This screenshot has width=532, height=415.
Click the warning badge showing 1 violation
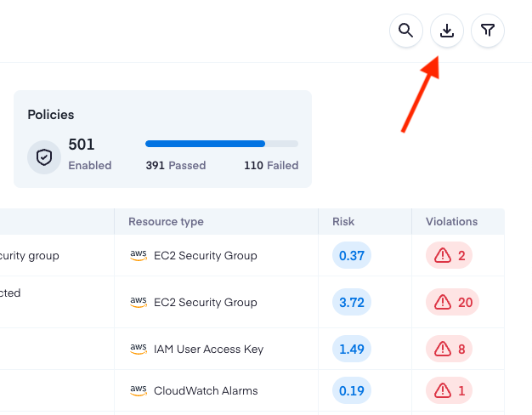[449, 390]
